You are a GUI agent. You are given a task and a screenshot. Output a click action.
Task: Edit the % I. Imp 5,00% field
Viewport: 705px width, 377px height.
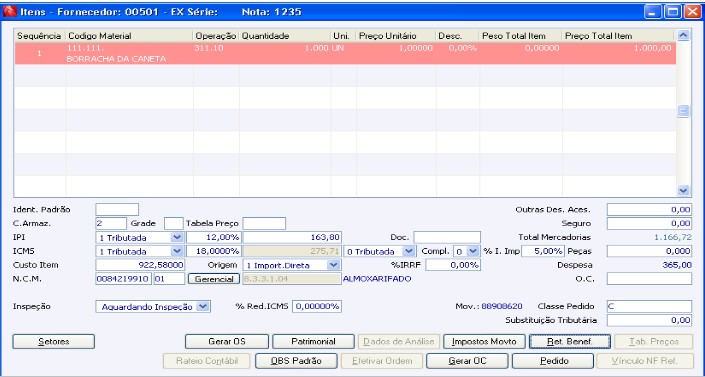[542, 251]
